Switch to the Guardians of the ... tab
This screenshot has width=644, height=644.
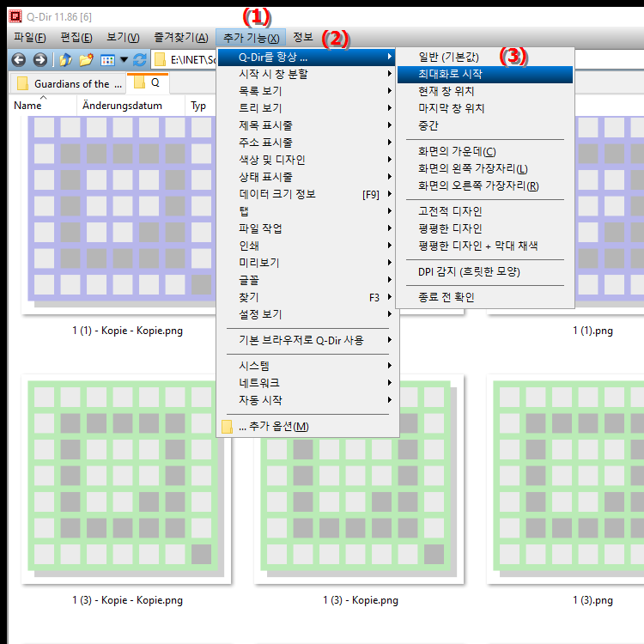click(68, 83)
